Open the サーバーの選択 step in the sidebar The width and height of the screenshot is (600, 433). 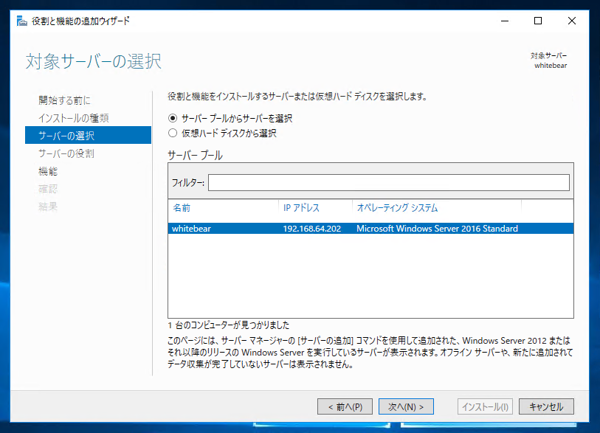coord(88,135)
